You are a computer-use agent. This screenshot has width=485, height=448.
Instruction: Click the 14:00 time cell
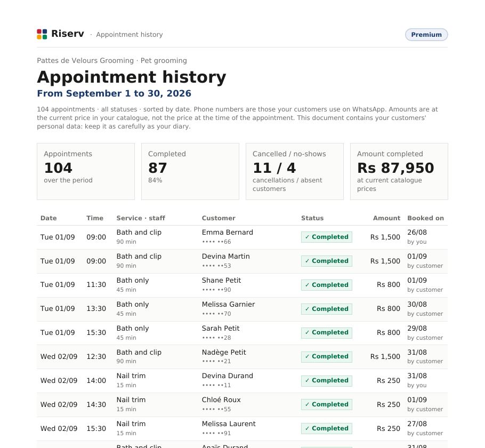click(96, 380)
